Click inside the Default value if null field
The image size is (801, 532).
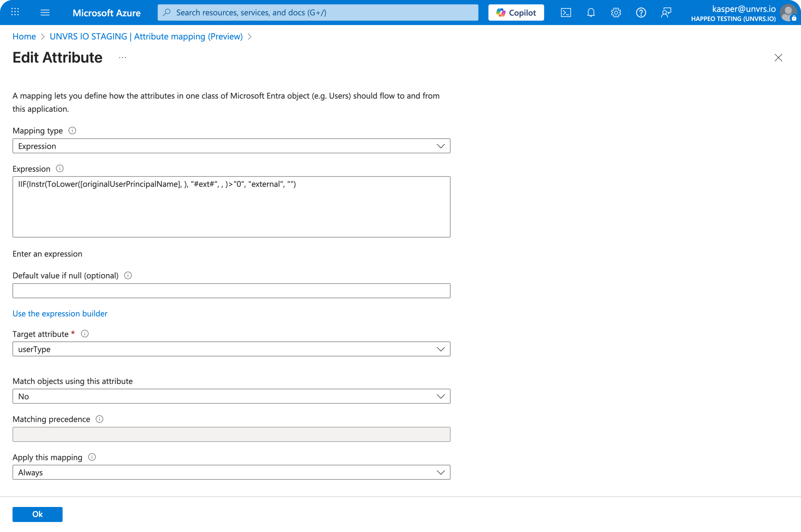click(x=231, y=290)
